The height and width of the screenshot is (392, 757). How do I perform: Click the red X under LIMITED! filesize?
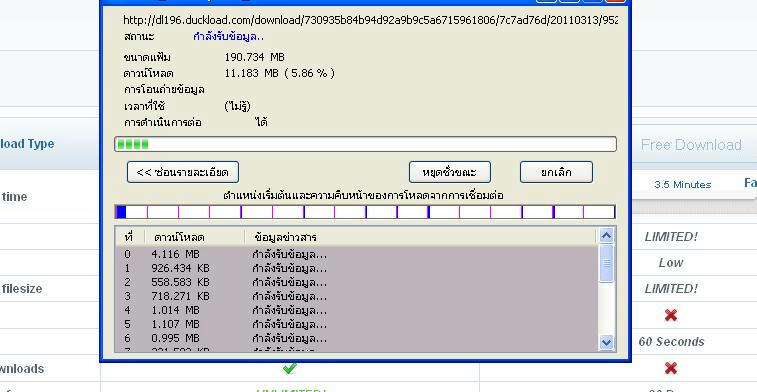pos(671,315)
